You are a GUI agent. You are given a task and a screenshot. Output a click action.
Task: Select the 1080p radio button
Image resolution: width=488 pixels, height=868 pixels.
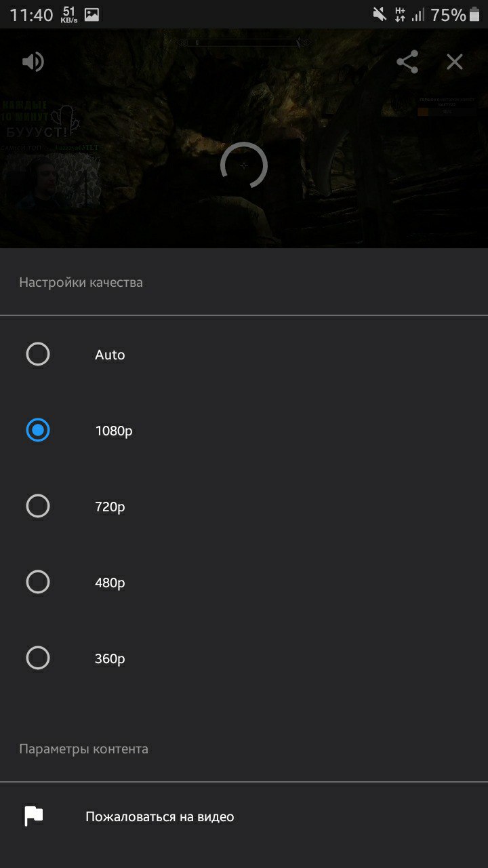(x=38, y=430)
